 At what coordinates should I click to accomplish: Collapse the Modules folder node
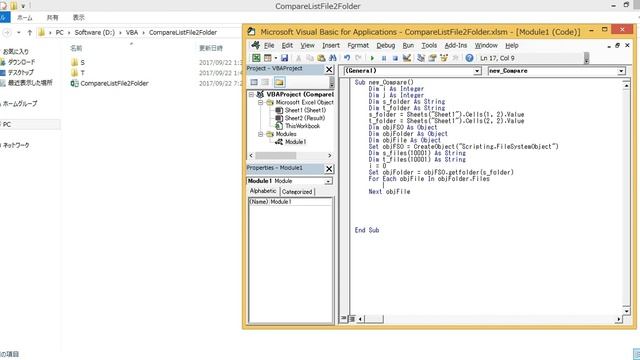point(260,134)
